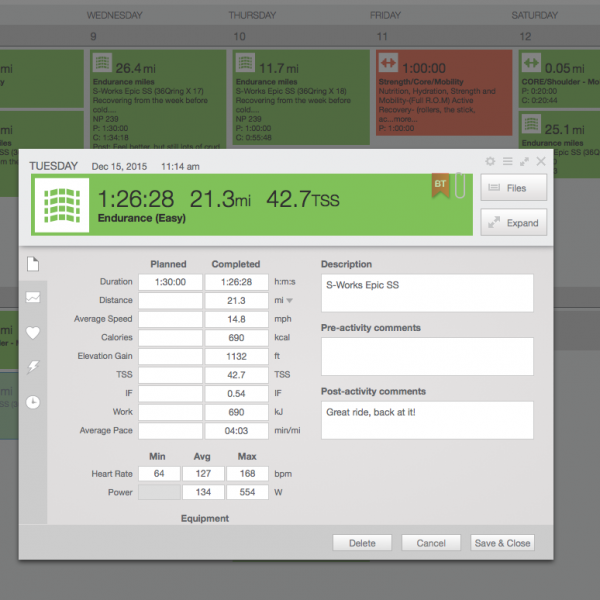Click the BT bookmark badge
The width and height of the screenshot is (600, 600).
coord(440,186)
